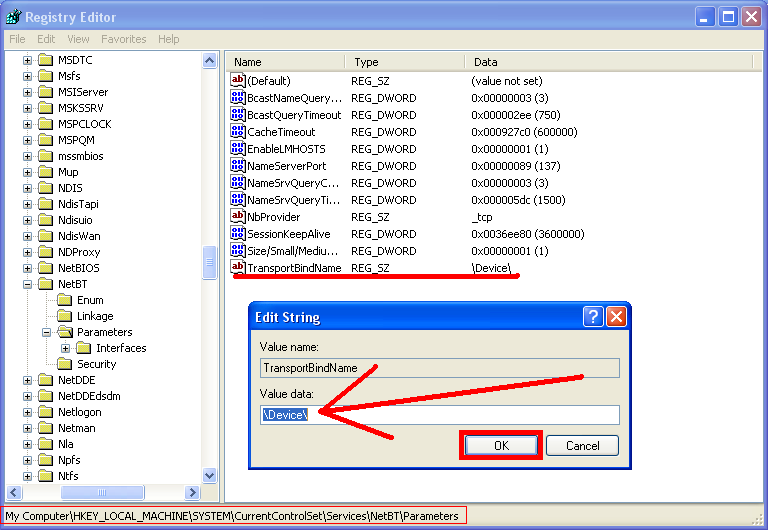Open the File menu
The image size is (768, 530).
click(17, 39)
